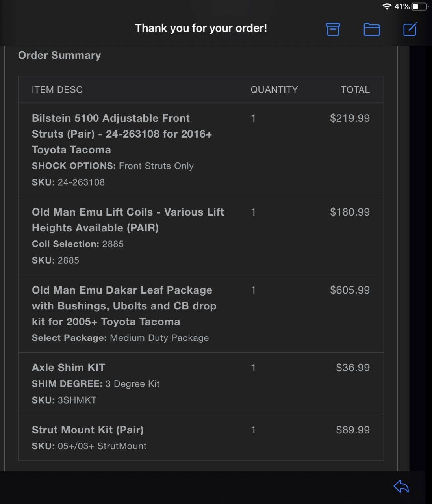Click the Order Summary heading
Viewport: 432px width, 504px height.
59,55
